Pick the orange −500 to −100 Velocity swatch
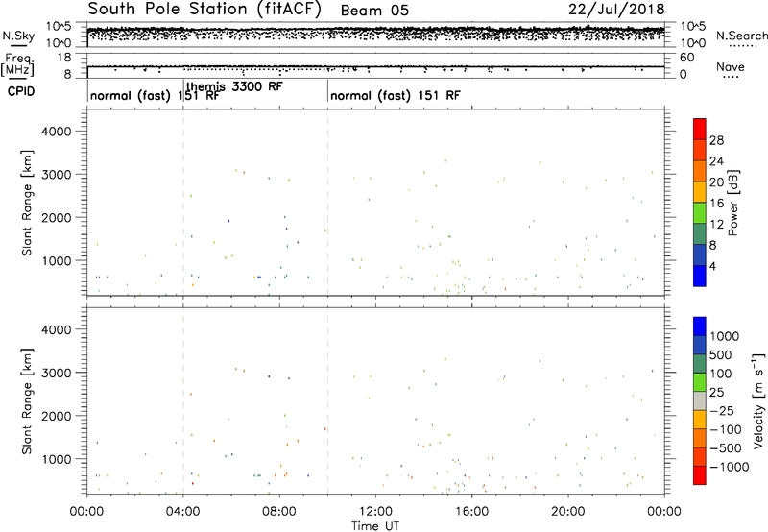768x532 pixels. click(x=700, y=438)
